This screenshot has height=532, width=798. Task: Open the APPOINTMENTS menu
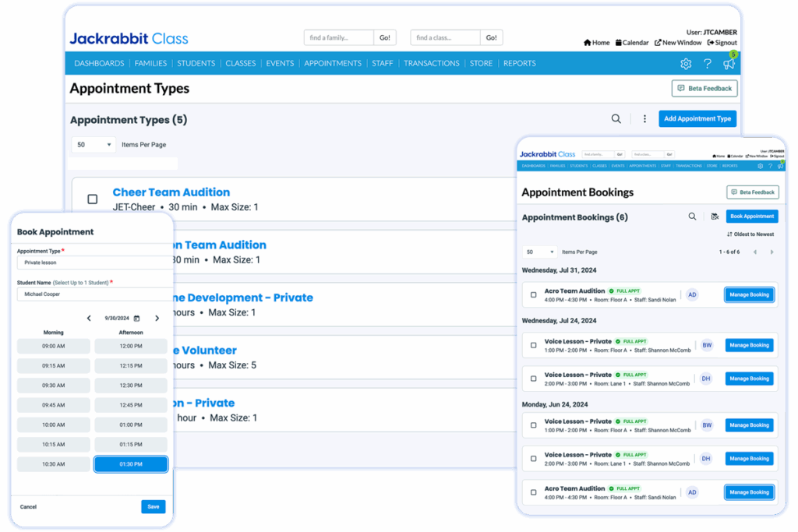(x=333, y=64)
